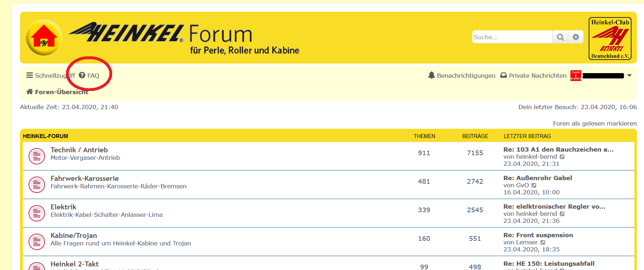This screenshot has width=644, height=270.
Task: Click the 23.04.2020, 18:35 post timestamp
Action: pyautogui.click(x=532, y=249)
